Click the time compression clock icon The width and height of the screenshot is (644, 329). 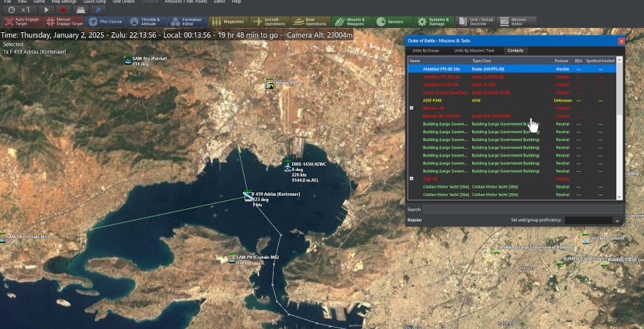click(x=12, y=10)
